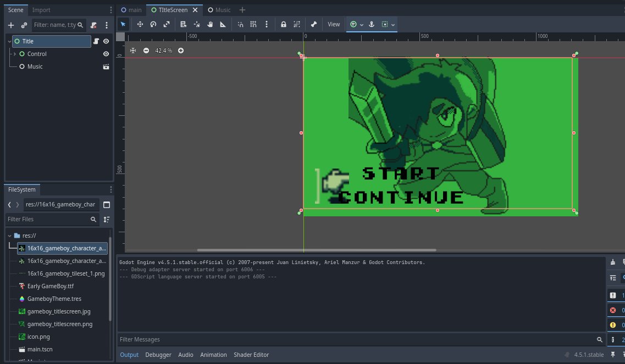Open Scene dock extra options menu
This screenshot has height=364, width=625.
pos(107,25)
